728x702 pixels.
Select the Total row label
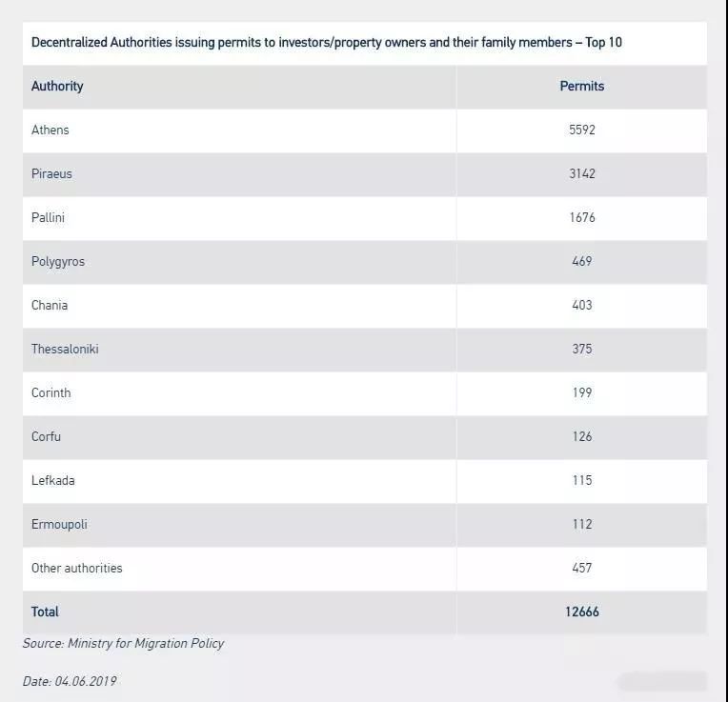click(x=45, y=612)
